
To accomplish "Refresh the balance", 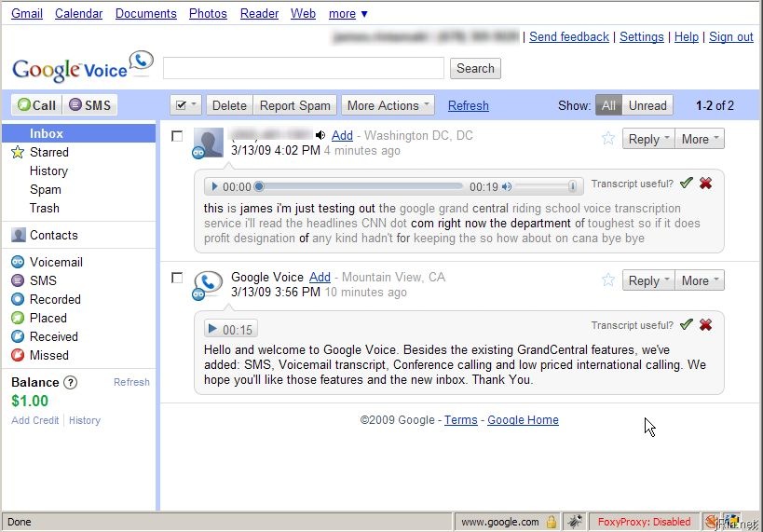I will coord(131,382).
